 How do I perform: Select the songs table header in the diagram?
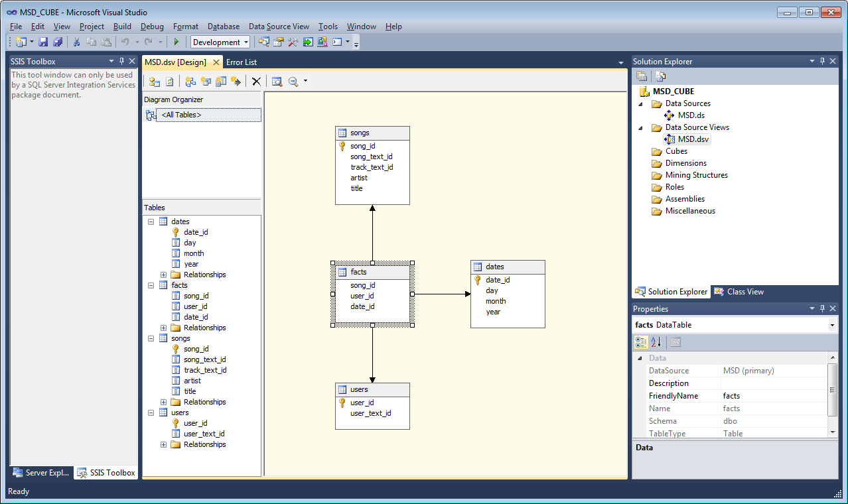click(372, 133)
